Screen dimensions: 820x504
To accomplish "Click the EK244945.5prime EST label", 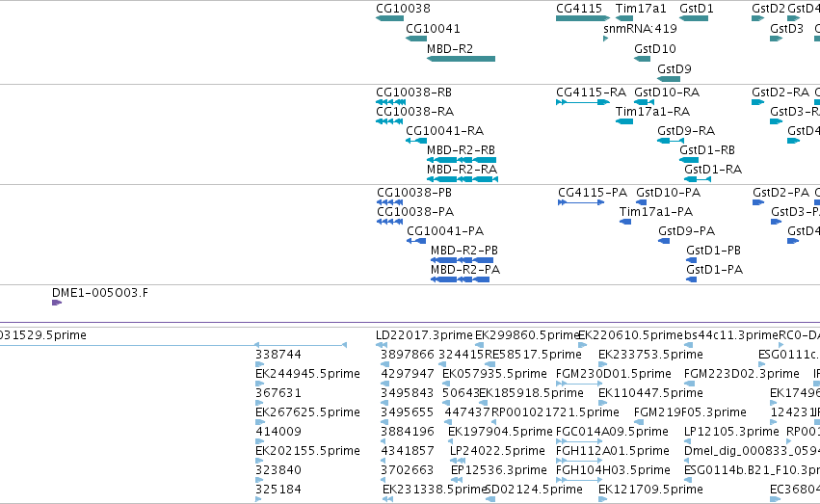I will click(x=307, y=374).
